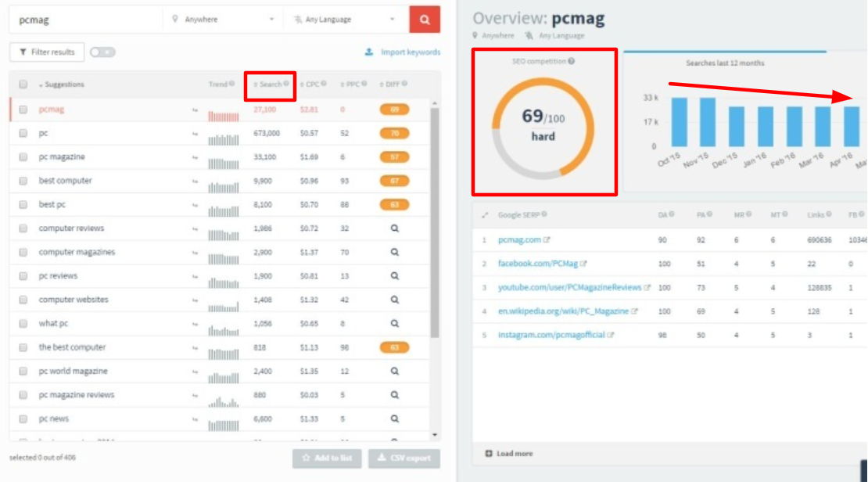Open the youtube.com/user/PCMagazineReviews link
868x485 pixels.
(569, 287)
